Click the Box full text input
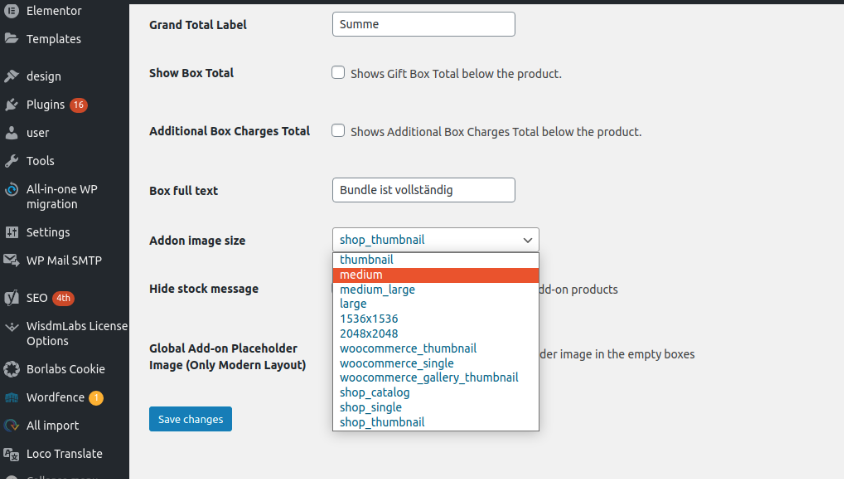Viewport: 844px width, 479px height. click(423, 190)
